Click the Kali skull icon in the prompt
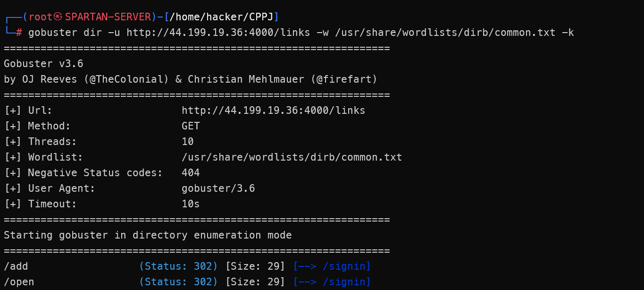Viewport: 644px width, 290px height. pyautogui.click(x=58, y=17)
